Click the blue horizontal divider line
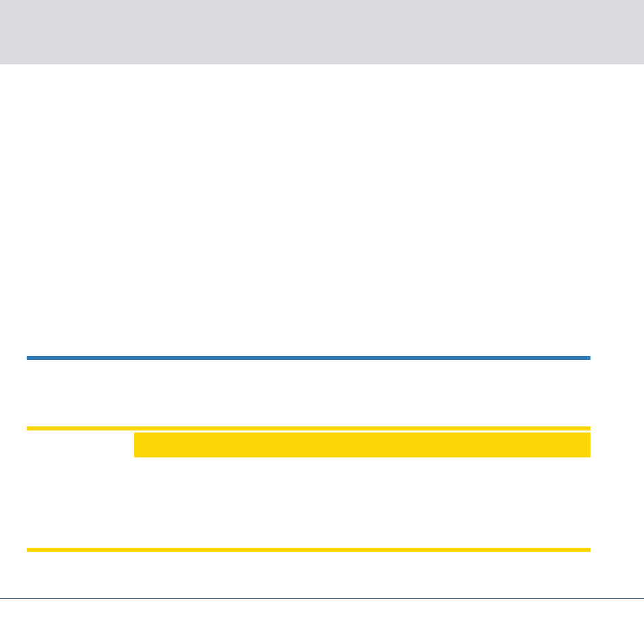644x644 pixels. click(x=308, y=358)
